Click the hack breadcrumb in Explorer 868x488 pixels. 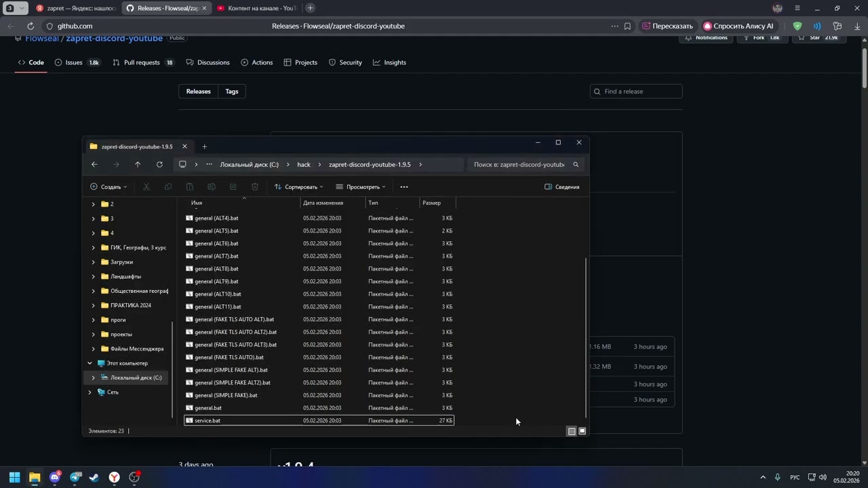coord(304,165)
